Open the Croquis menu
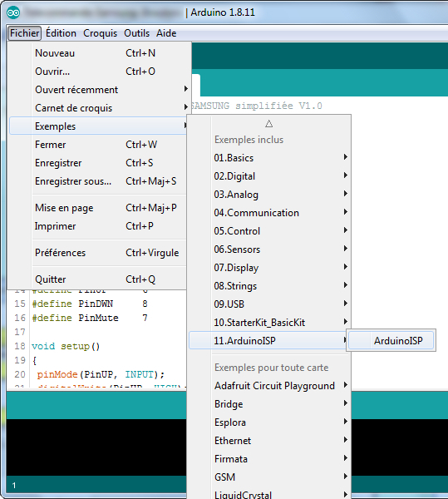 coord(101,33)
